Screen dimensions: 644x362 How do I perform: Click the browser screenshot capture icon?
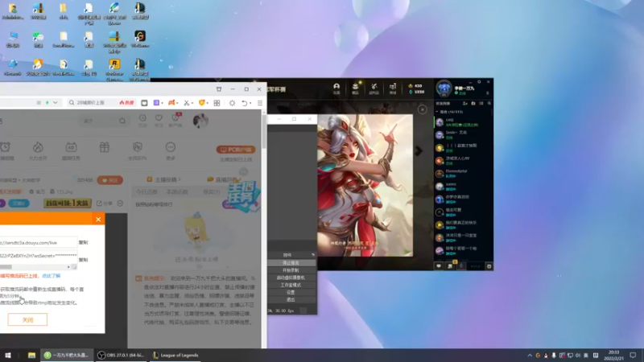pyautogui.click(x=144, y=103)
